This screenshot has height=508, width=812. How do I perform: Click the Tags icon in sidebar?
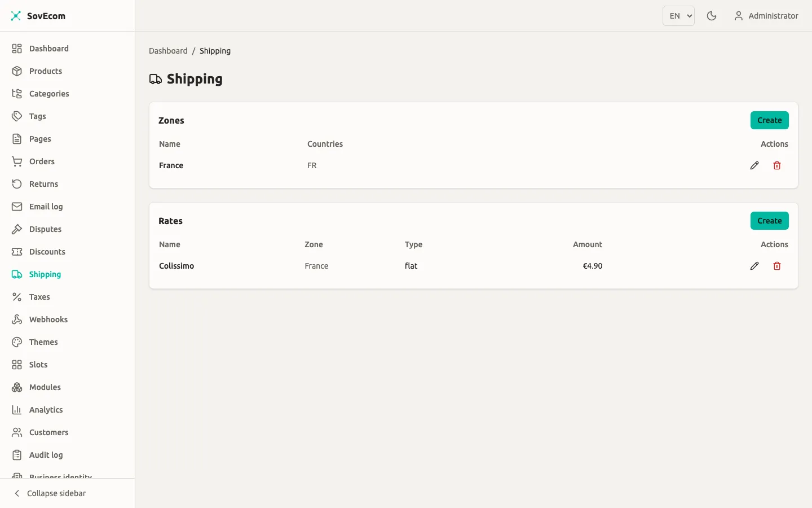(x=17, y=116)
